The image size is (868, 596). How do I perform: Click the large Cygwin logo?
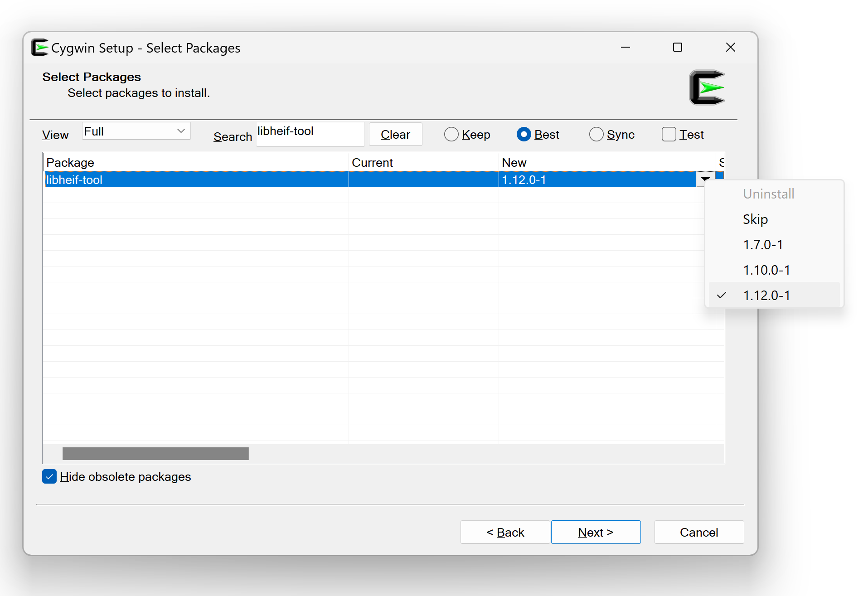707,87
